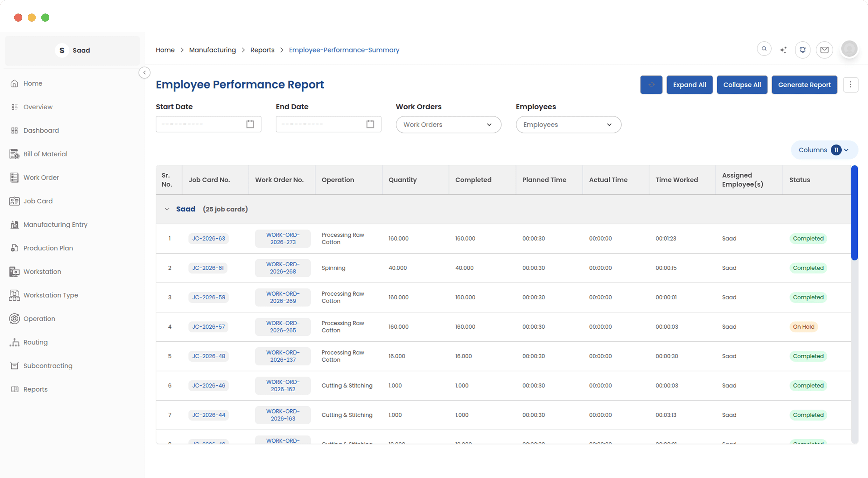Open the Workstation Type page
This screenshot has width=868, height=478.
click(51, 295)
